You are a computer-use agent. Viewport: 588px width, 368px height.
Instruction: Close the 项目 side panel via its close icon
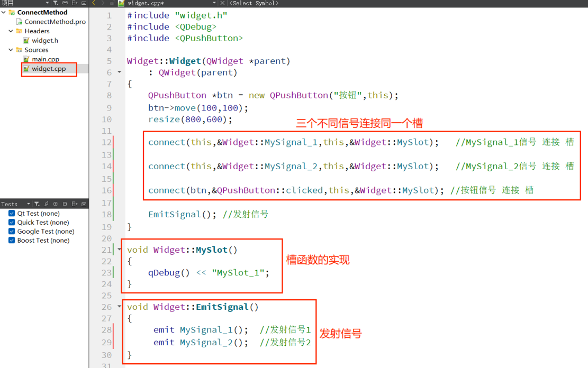tap(84, 3)
